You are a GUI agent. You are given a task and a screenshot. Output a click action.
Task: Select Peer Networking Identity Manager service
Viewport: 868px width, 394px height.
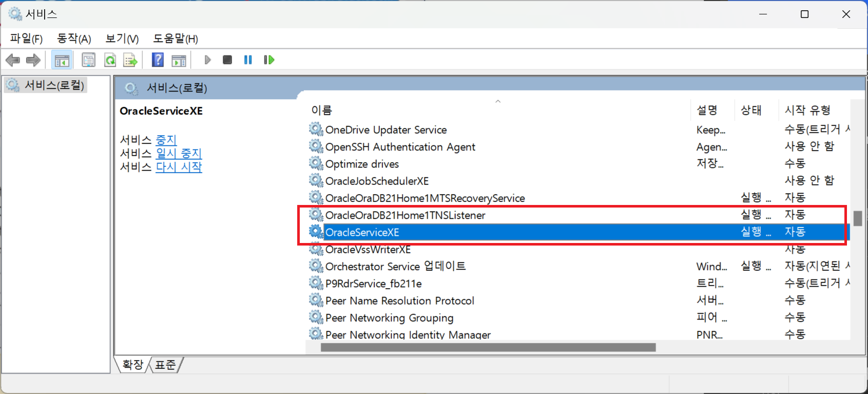[408, 334]
